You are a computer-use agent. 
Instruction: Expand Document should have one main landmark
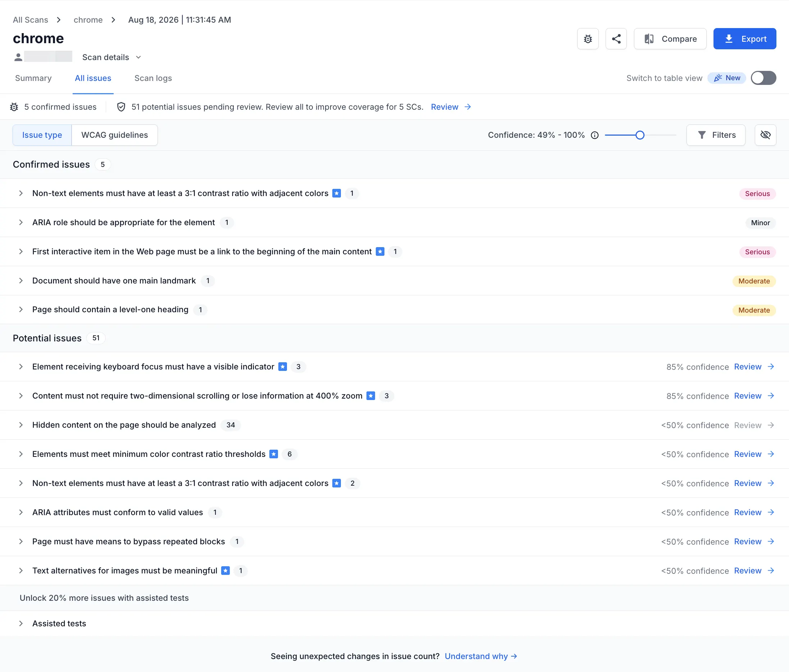pyautogui.click(x=21, y=281)
